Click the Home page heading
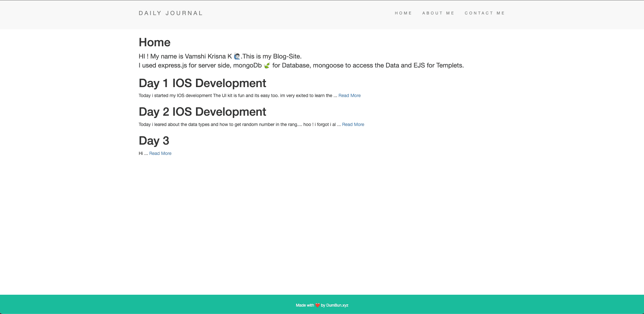This screenshot has height=314, width=644. click(154, 42)
